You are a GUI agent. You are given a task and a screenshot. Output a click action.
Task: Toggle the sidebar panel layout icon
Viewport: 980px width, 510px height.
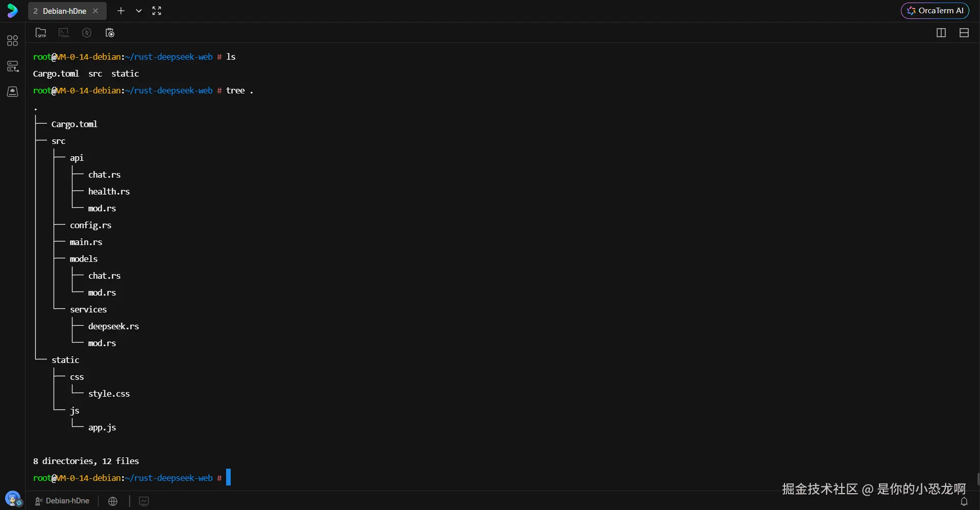tap(964, 33)
